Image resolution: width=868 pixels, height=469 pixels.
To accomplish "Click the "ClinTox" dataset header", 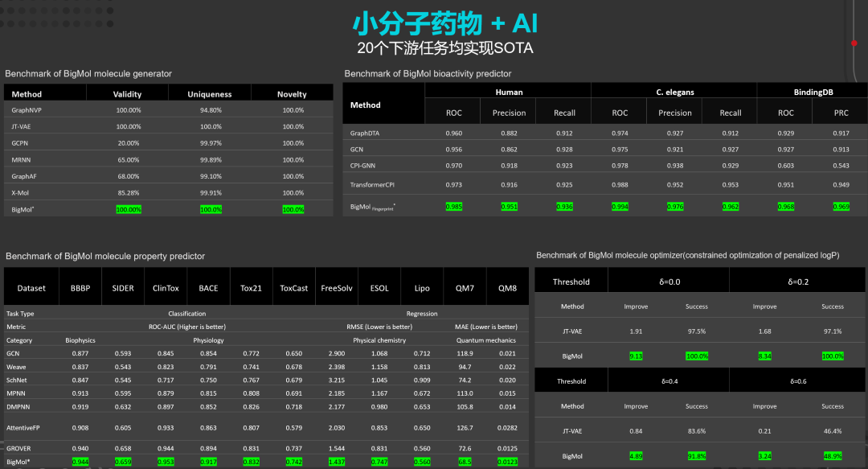I will [166, 288].
